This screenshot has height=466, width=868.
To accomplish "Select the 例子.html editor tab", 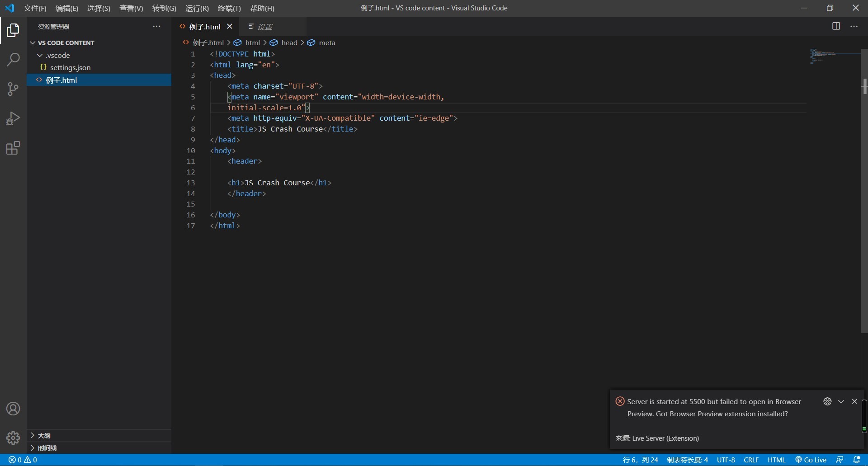I will [205, 27].
